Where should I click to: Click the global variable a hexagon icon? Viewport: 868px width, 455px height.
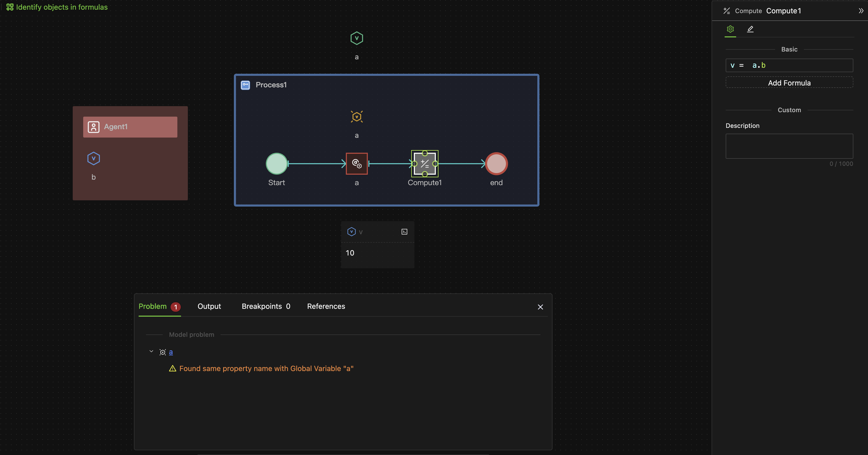(357, 38)
